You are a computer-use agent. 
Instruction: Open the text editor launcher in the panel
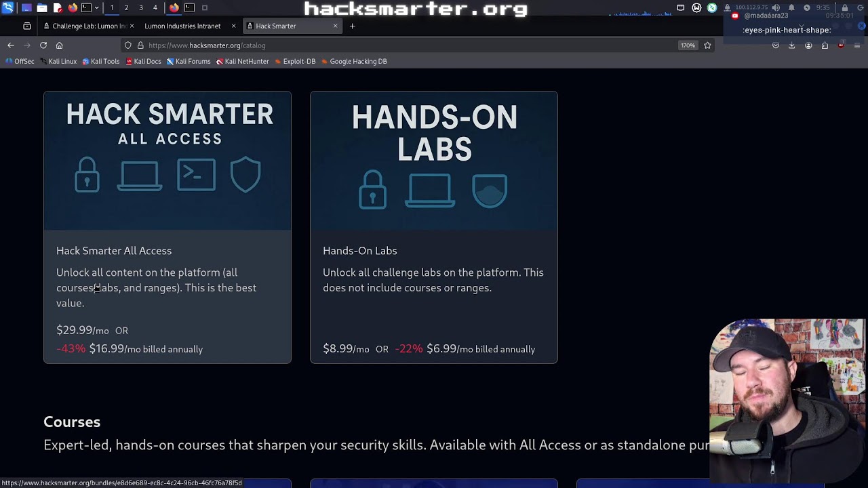pos(58,7)
